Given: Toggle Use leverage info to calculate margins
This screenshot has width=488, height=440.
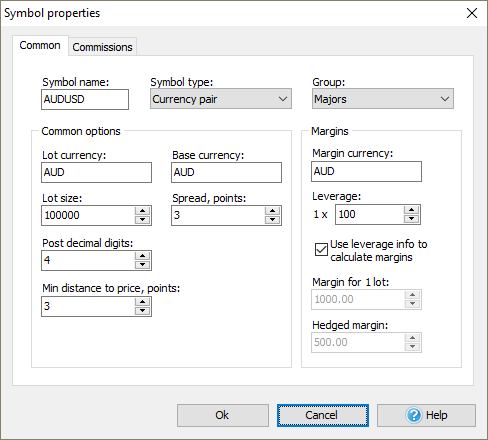Looking at the screenshot, I should point(321,249).
